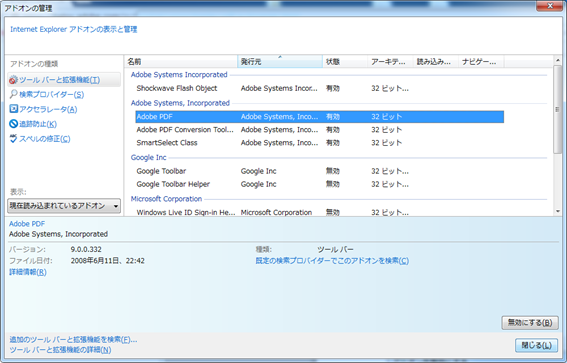Select アクセラレータ(A) category
Image resolution: width=567 pixels, height=363 pixels.
click(x=48, y=109)
